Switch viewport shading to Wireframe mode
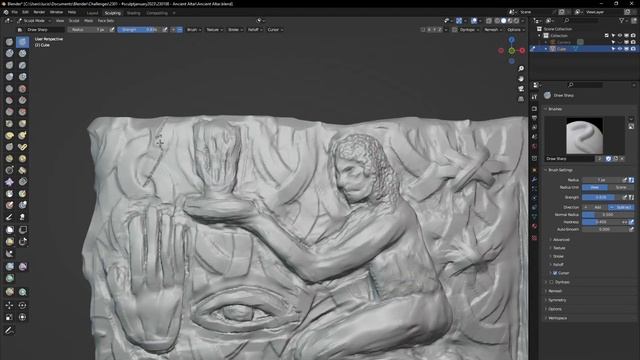The width and height of the screenshot is (640, 360). 497,20
